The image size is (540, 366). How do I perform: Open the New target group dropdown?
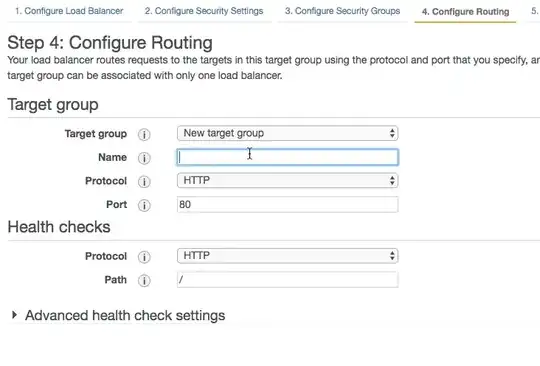pos(288,133)
